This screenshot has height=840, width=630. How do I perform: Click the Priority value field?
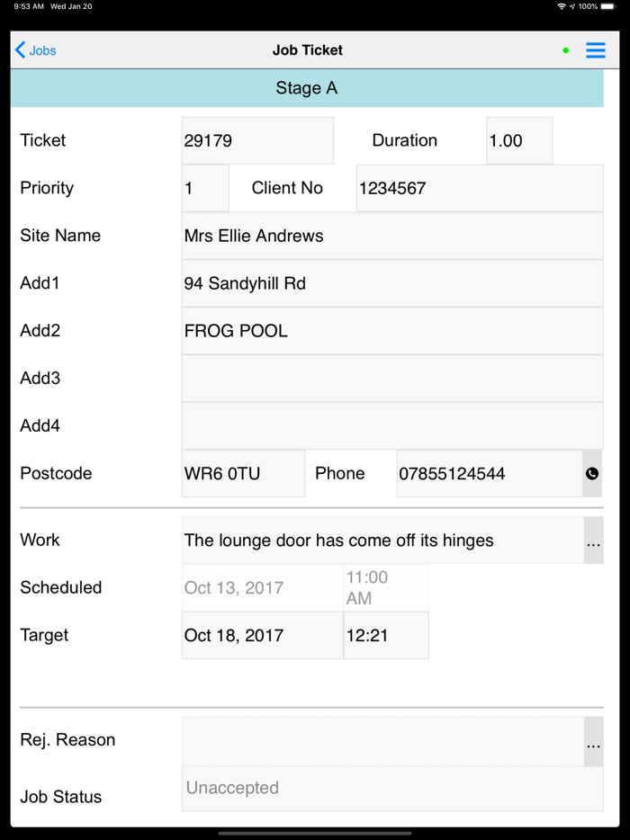(x=204, y=188)
